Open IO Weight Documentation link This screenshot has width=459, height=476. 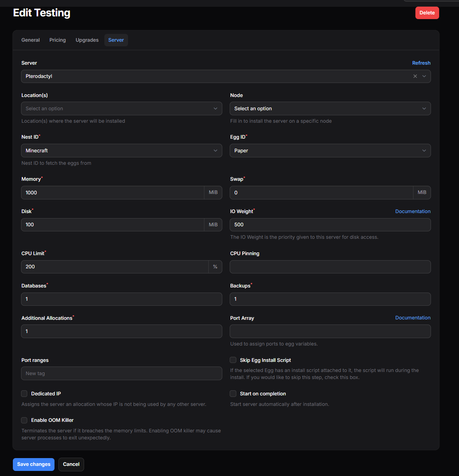tap(413, 212)
